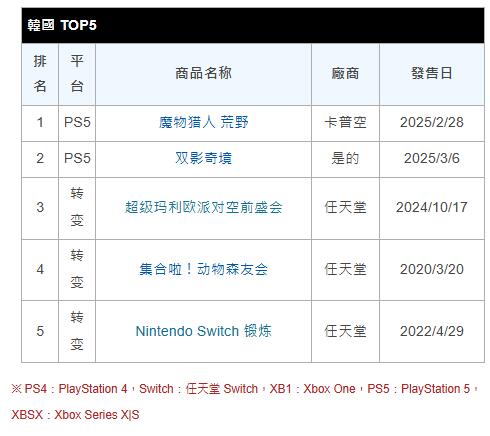Select the 是的 publisher cell

[x=345, y=159]
